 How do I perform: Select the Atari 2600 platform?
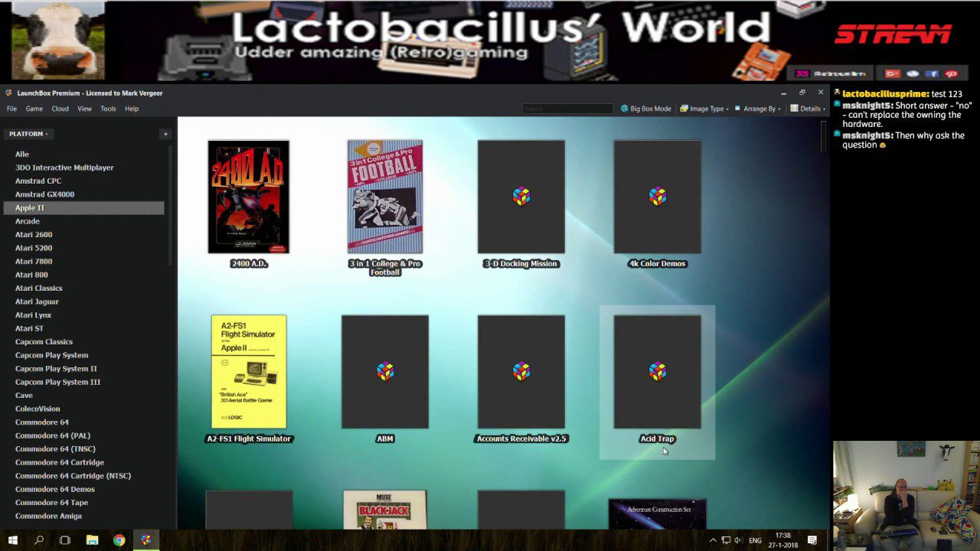[x=83, y=234]
